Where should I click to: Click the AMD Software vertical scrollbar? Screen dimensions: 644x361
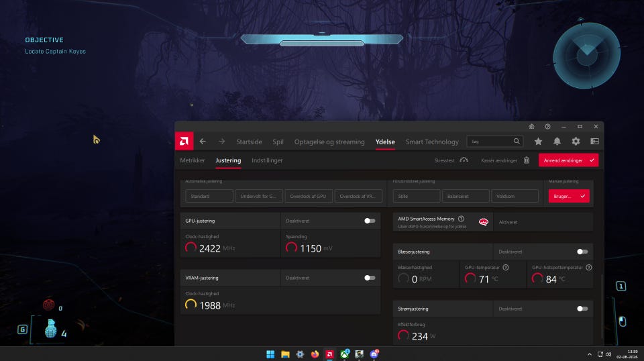[602, 306]
